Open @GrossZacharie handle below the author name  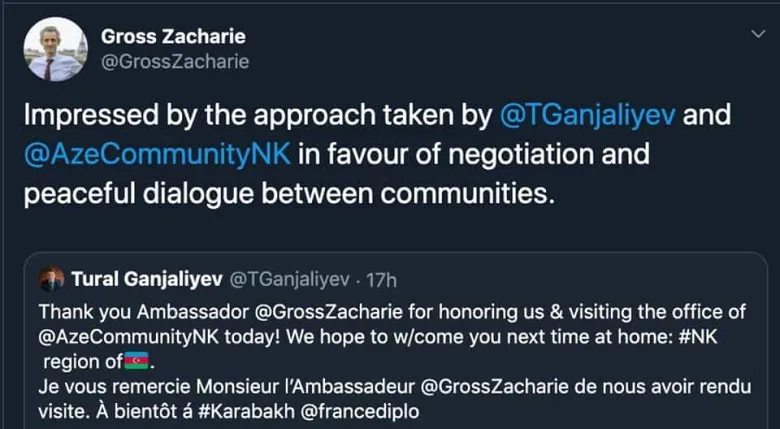click(x=175, y=62)
